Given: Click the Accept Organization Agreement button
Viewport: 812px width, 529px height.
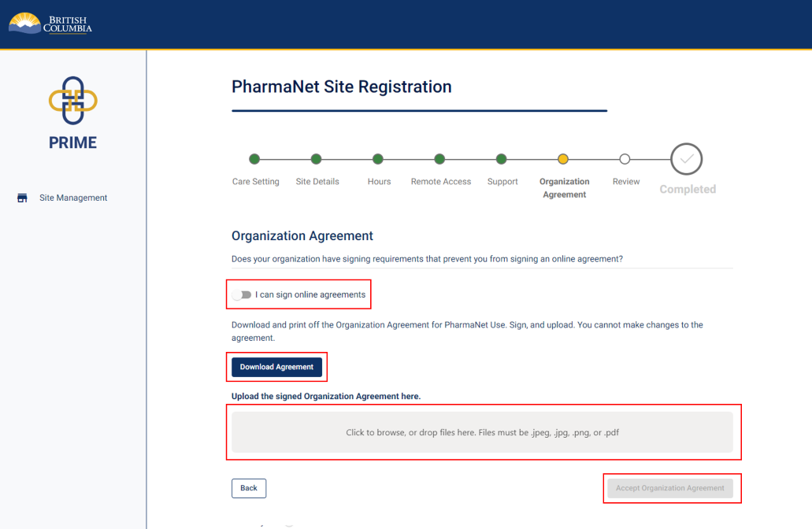Looking at the screenshot, I should pyautogui.click(x=669, y=488).
